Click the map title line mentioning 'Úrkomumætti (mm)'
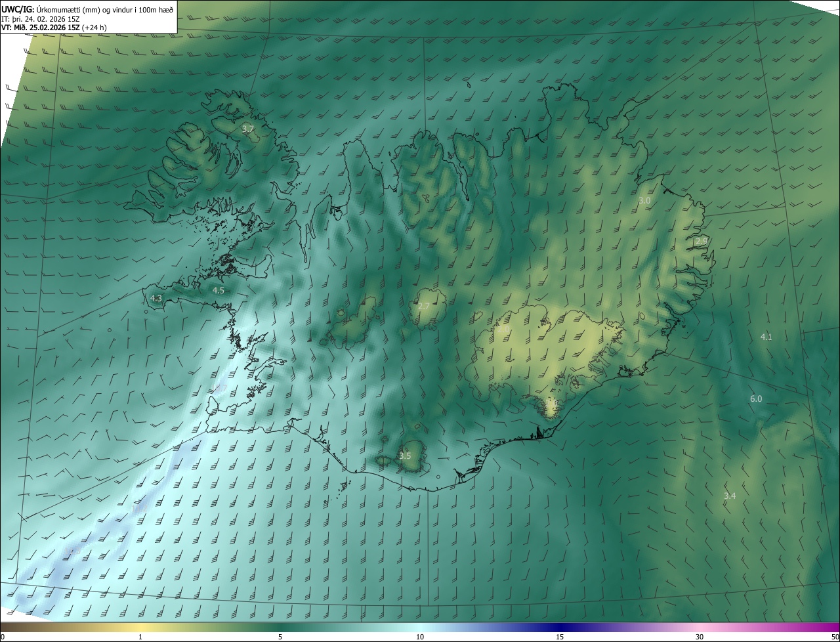840x642 pixels. [87, 9]
